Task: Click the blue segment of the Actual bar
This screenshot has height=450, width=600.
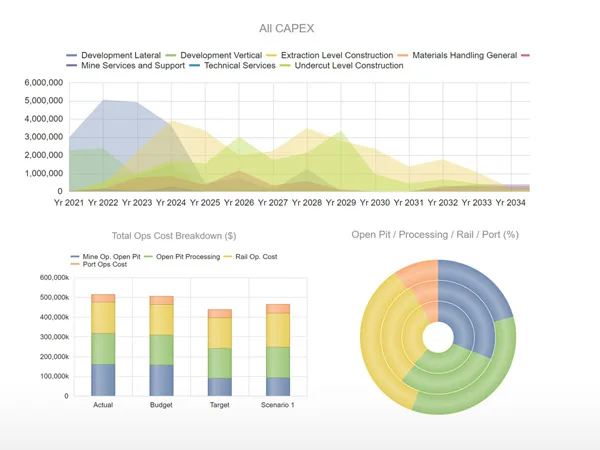Action: click(103, 380)
